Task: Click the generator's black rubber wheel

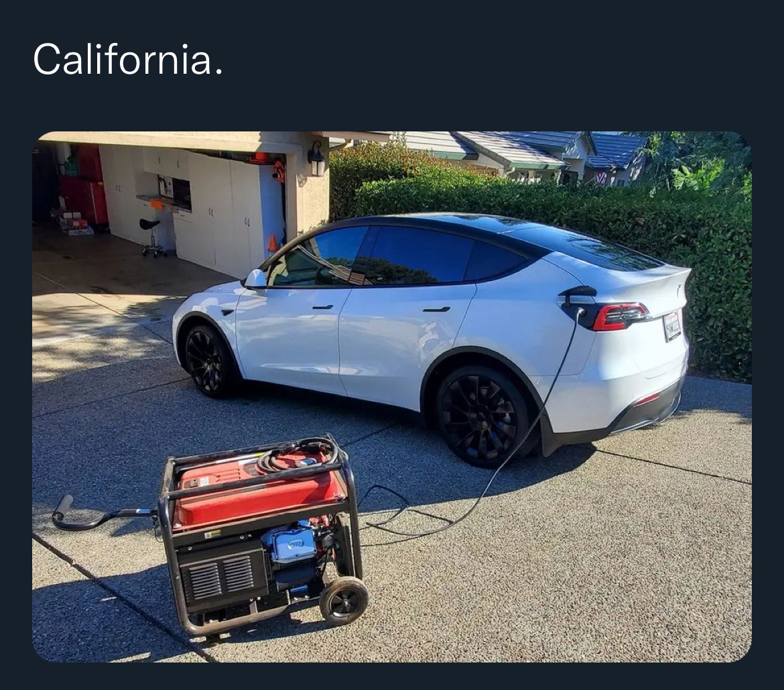Action: click(344, 601)
